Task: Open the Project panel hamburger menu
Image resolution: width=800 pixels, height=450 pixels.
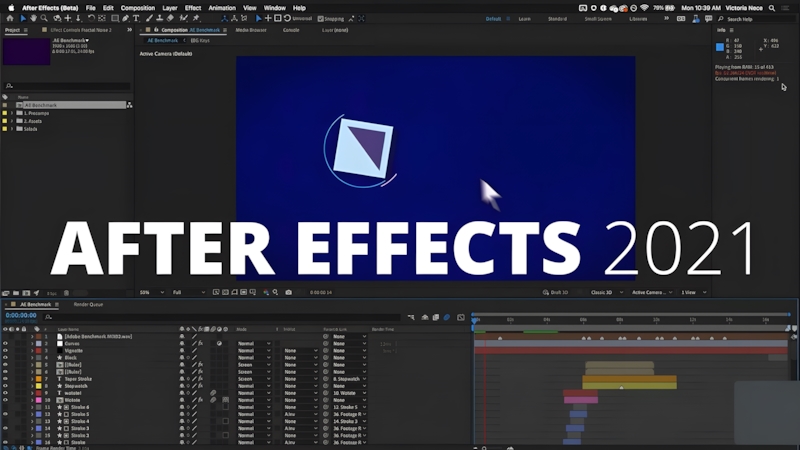Action: pyautogui.click(x=26, y=30)
